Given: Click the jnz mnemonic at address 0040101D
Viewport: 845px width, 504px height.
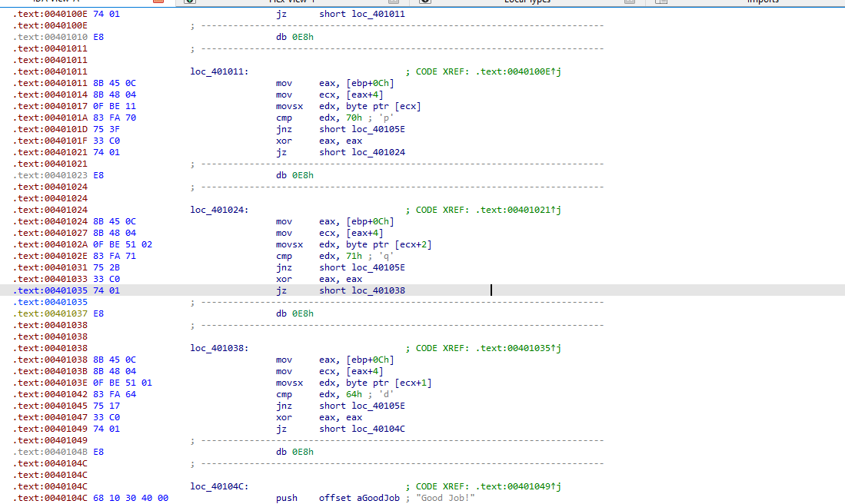Looking at the screenshot, I should (284, 129).
